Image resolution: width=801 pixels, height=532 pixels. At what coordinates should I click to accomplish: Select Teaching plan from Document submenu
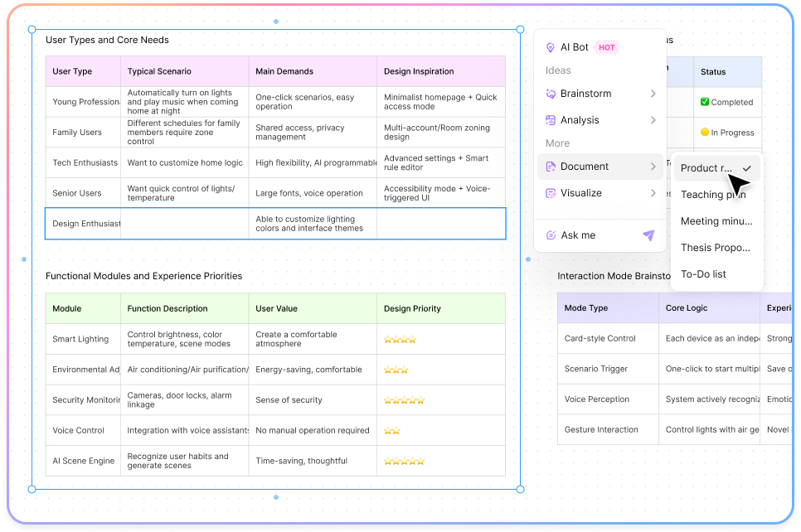point(712,195)
